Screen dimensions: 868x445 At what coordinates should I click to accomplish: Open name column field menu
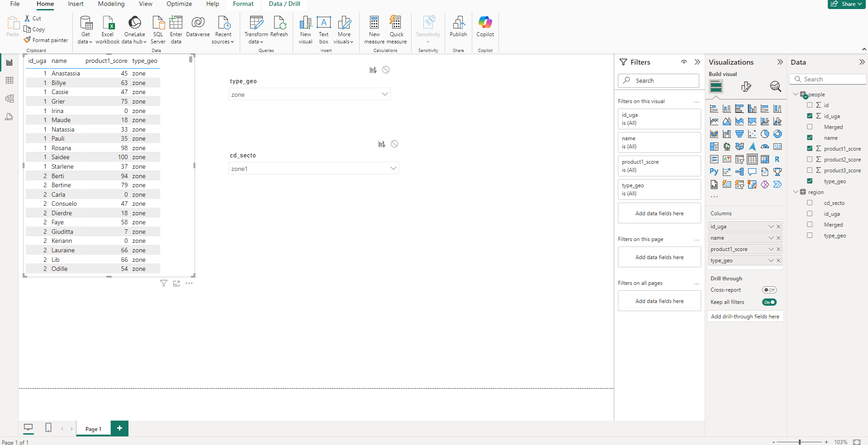point(771,238)
